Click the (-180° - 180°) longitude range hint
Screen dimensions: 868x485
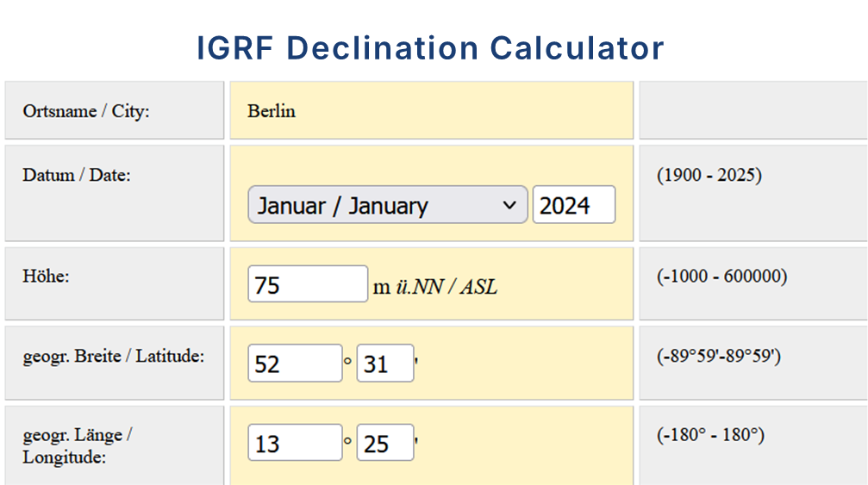click(710, 435)
